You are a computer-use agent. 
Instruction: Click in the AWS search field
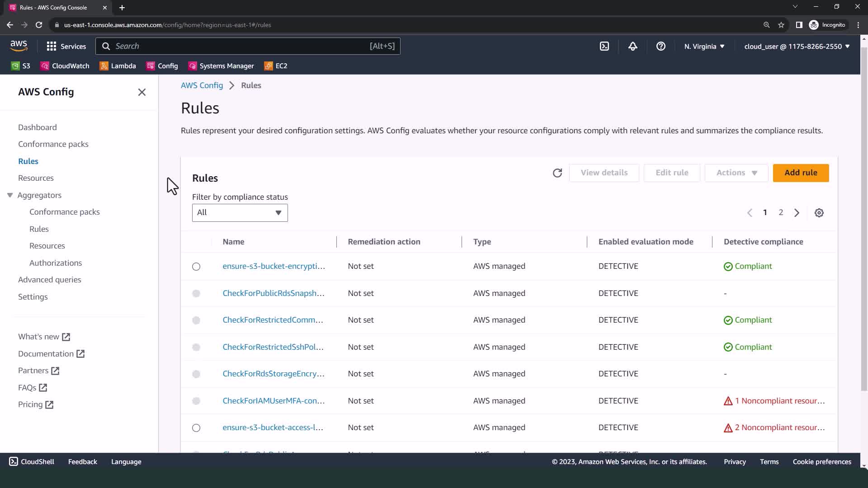coord(240,46)
